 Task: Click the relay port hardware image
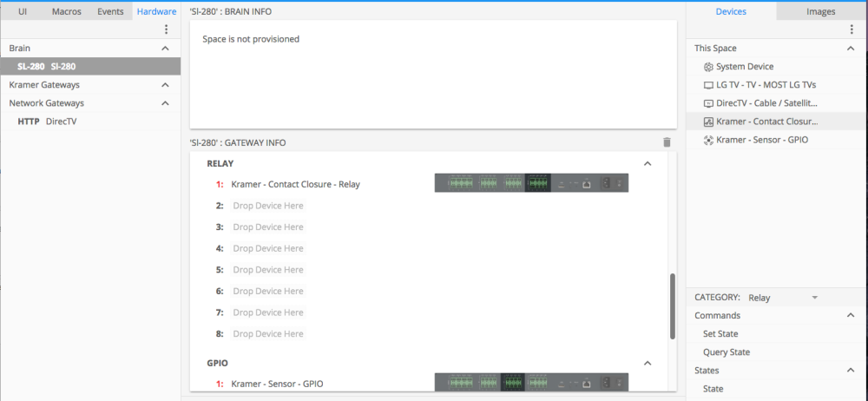(x=531, y=183)
